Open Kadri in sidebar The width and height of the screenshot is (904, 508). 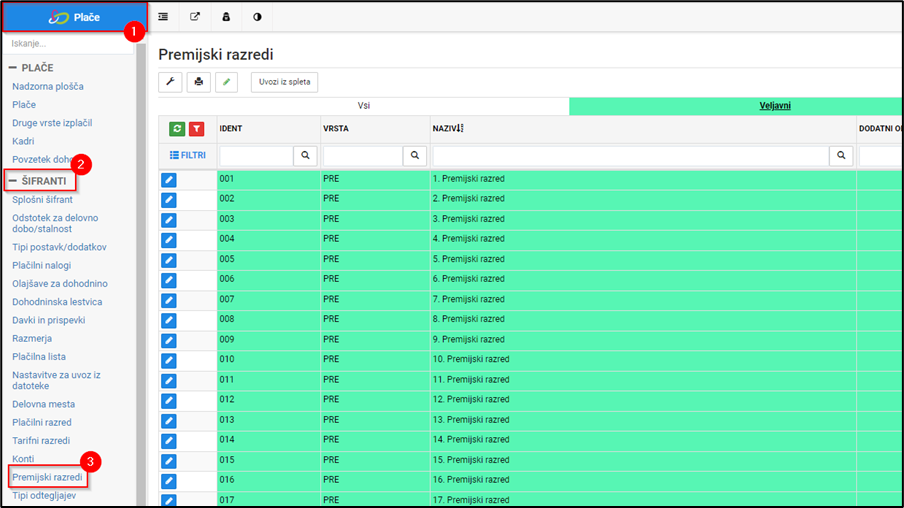pos(23,141)
